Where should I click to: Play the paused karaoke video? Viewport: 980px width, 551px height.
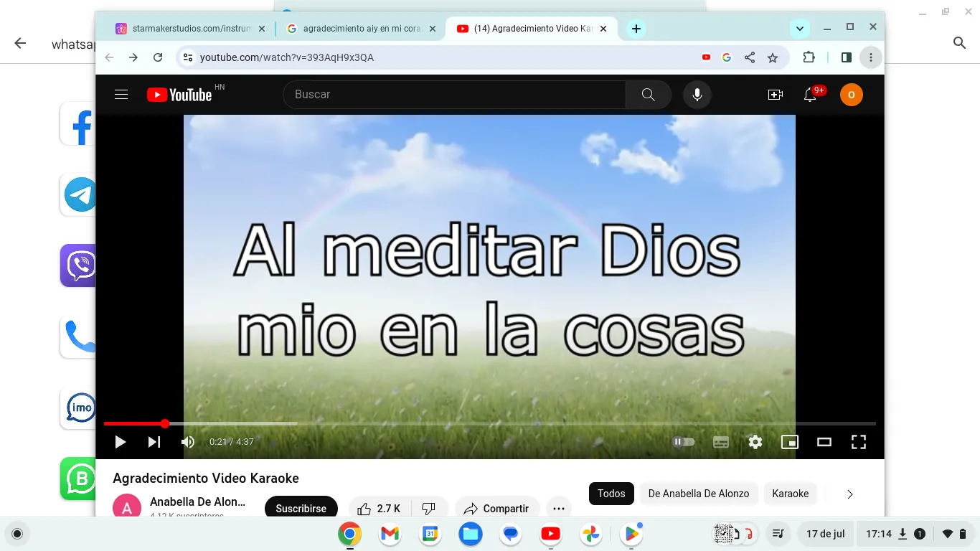click(121, 442)
